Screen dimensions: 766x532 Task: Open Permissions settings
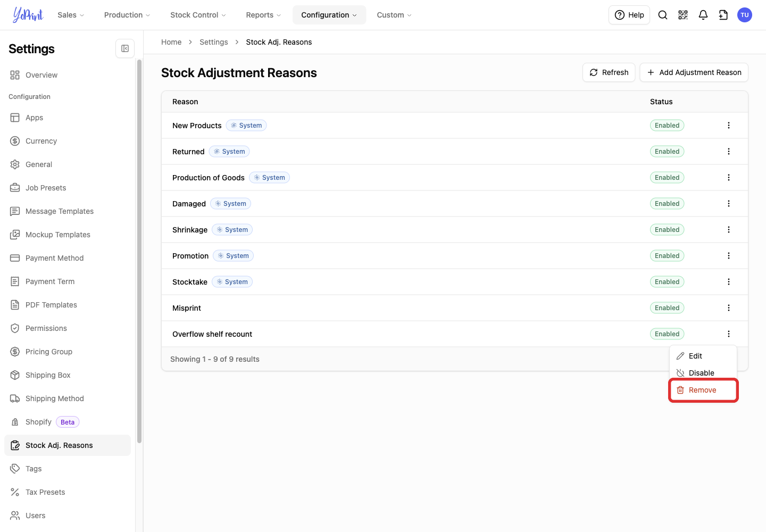point(68,328)
